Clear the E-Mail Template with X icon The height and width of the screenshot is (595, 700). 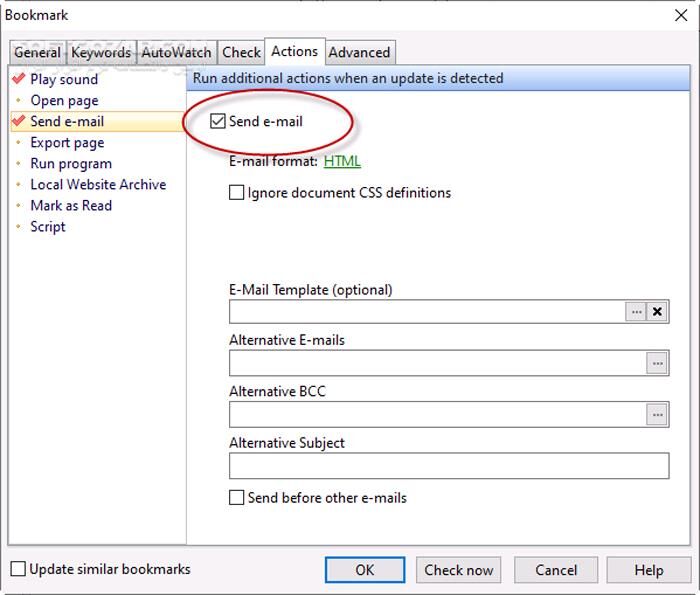657,312
